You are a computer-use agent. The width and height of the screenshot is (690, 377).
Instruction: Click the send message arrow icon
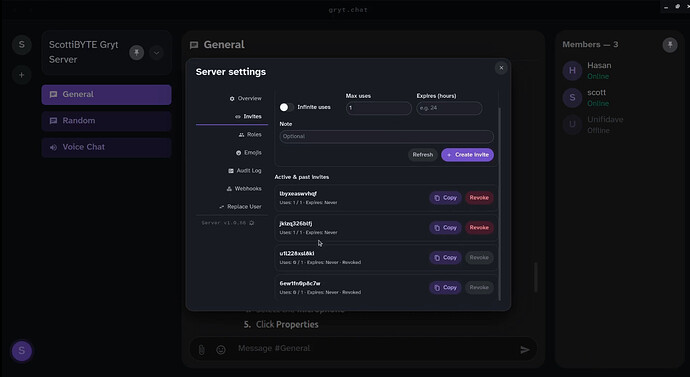click(x=525, y=350)
